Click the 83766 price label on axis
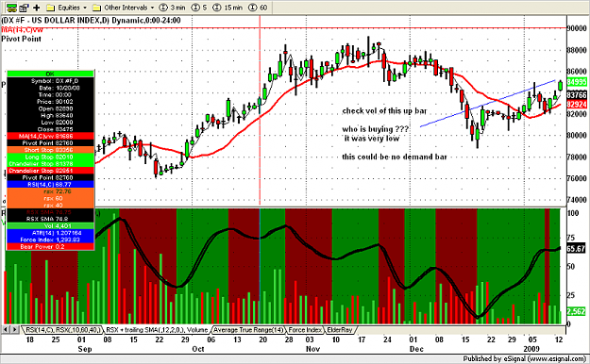The width and height of the screenshot is (590, 364). [577, 95]
